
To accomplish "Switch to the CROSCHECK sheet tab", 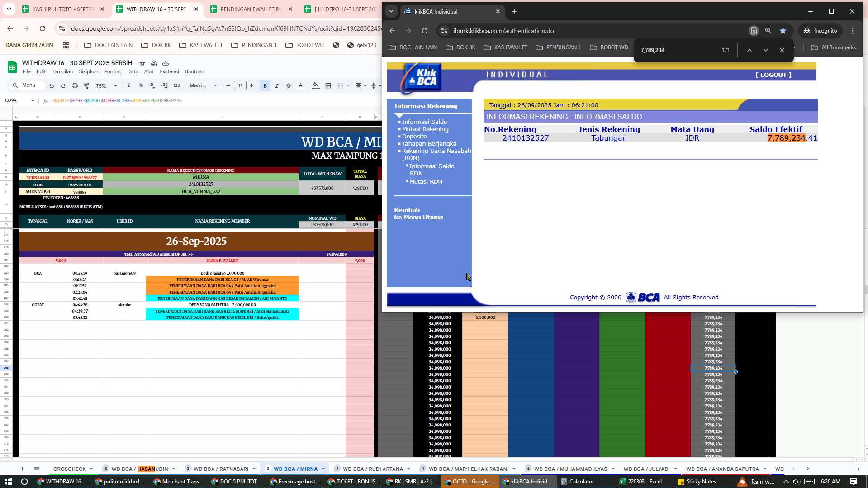I will tap(69, 469).
